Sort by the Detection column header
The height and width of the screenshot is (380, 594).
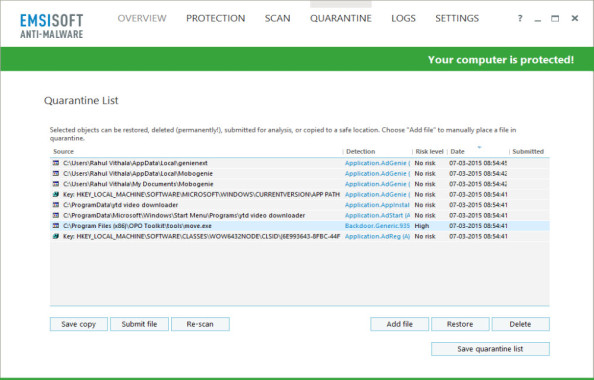click(360, 152)
